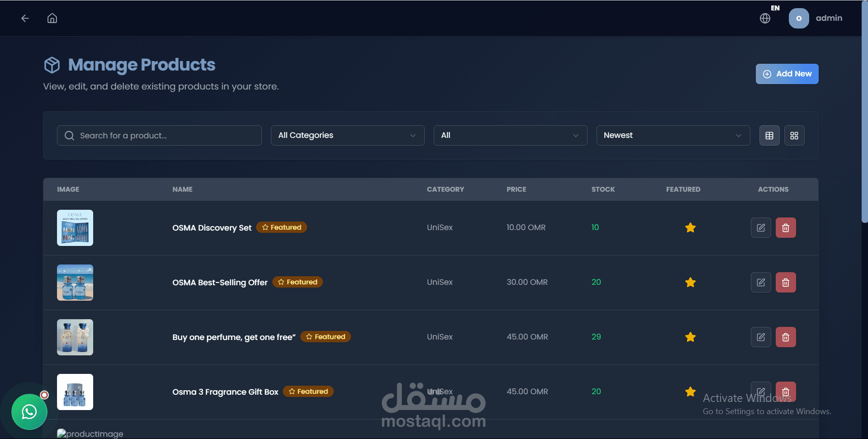The image size is (868, 439).
Task: Open the All filter dropdown
Action: click(510, 135)
